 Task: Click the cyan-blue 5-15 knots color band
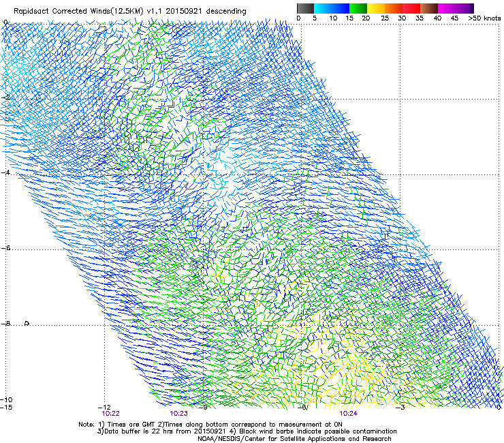coord(332,8)
